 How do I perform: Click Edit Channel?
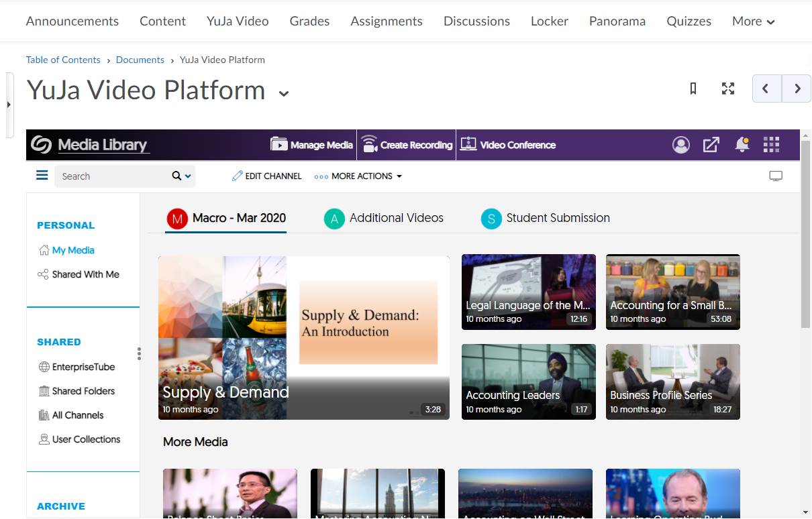tap(266, 176)
